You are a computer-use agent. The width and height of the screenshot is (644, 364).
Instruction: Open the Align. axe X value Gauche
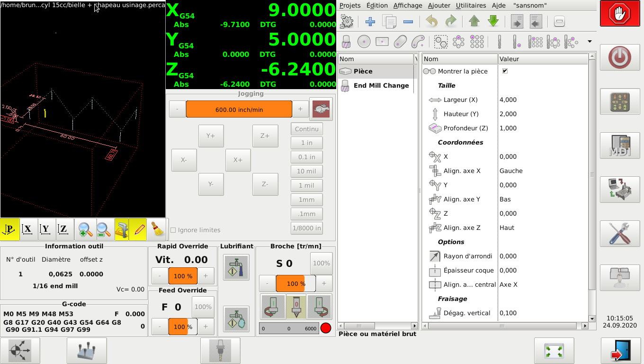(511, 171)
